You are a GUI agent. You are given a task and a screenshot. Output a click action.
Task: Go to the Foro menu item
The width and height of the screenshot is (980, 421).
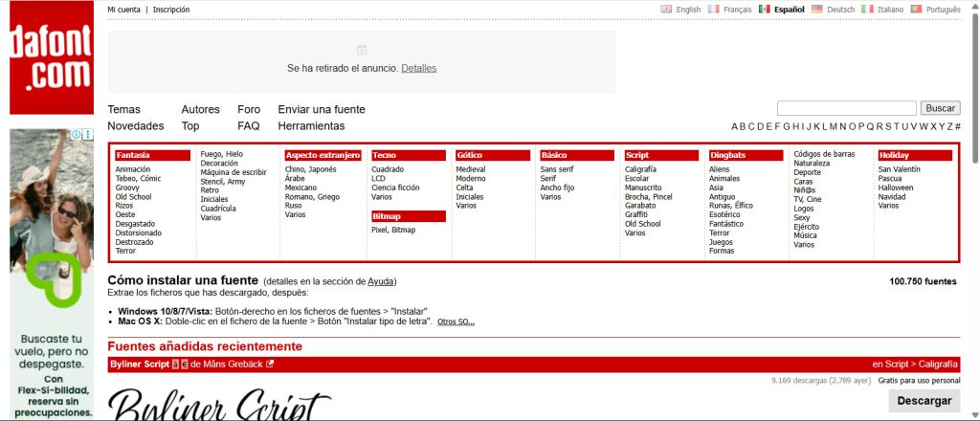[x=249, y=109]
